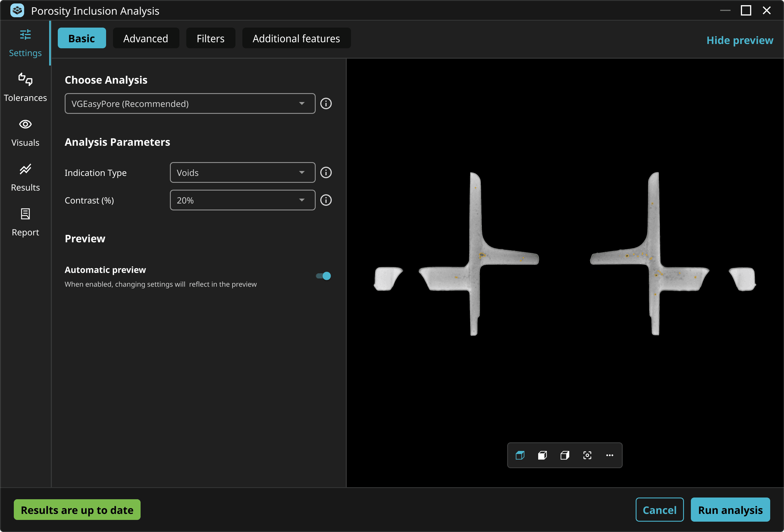
Task: Open the Visuals eye icon section
Action: (25, 132)
